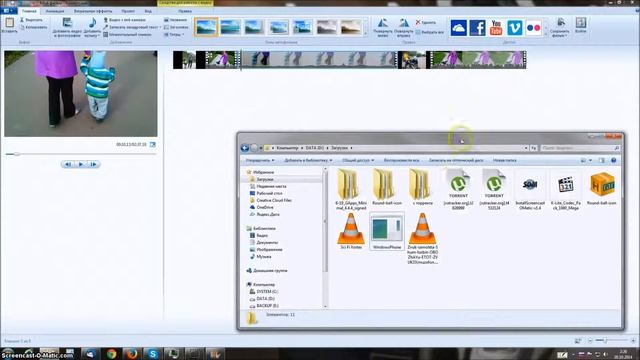Add a Caption to the clip

176,27
